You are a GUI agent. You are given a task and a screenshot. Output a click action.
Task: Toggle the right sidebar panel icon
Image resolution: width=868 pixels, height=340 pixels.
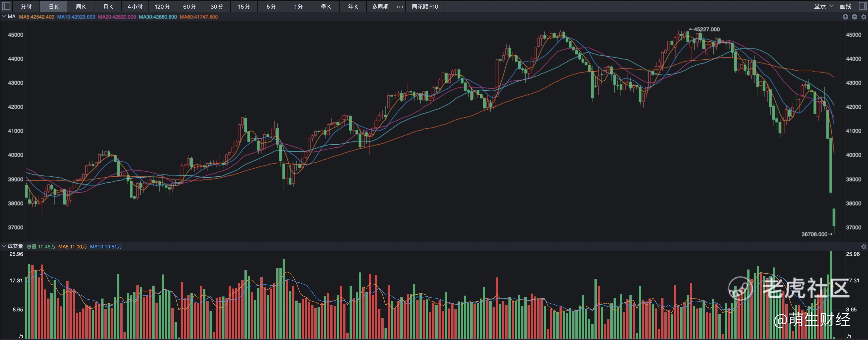(863, 6)
